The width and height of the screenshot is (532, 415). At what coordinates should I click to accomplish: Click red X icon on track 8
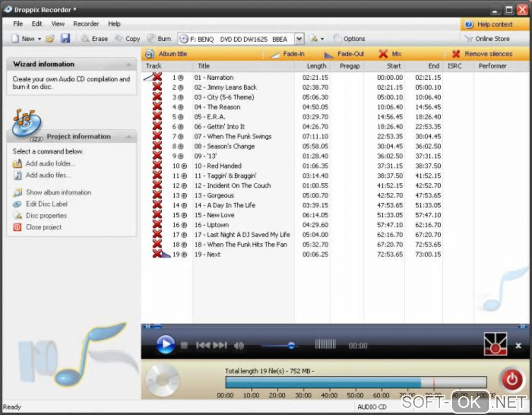[157, 145]
